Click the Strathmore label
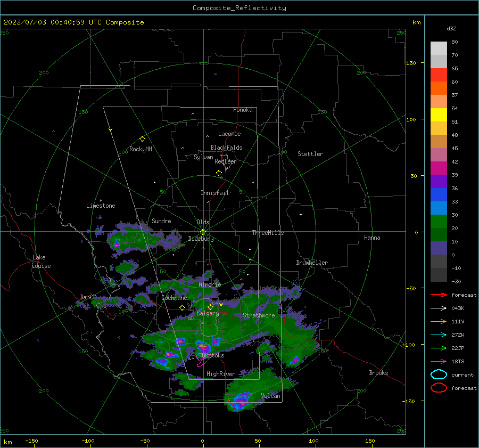This screenshot has width=479, height=448. [x=259, y=315]
